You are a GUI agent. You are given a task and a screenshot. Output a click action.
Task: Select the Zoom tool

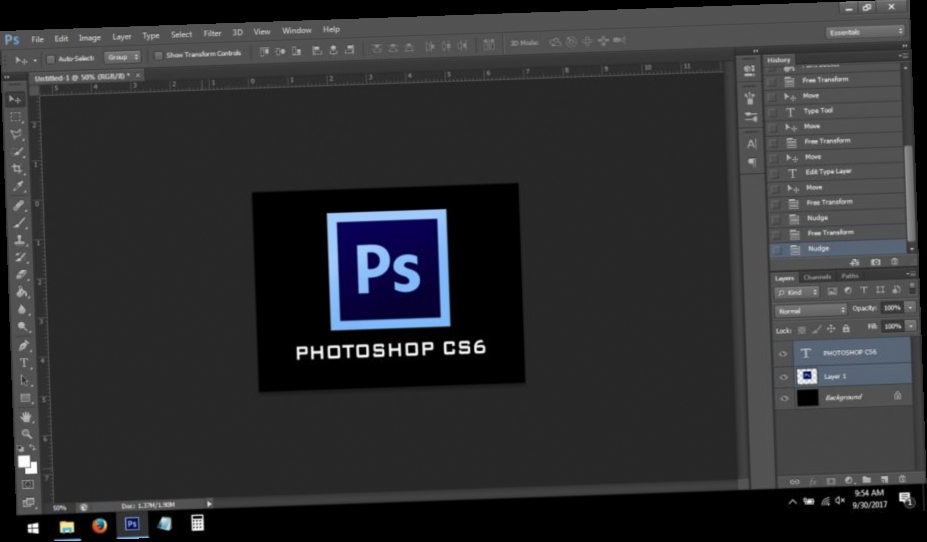27,434
